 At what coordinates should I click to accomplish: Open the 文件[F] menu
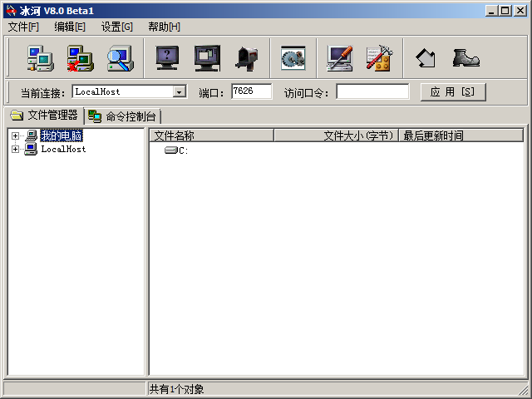click(23, 27)
